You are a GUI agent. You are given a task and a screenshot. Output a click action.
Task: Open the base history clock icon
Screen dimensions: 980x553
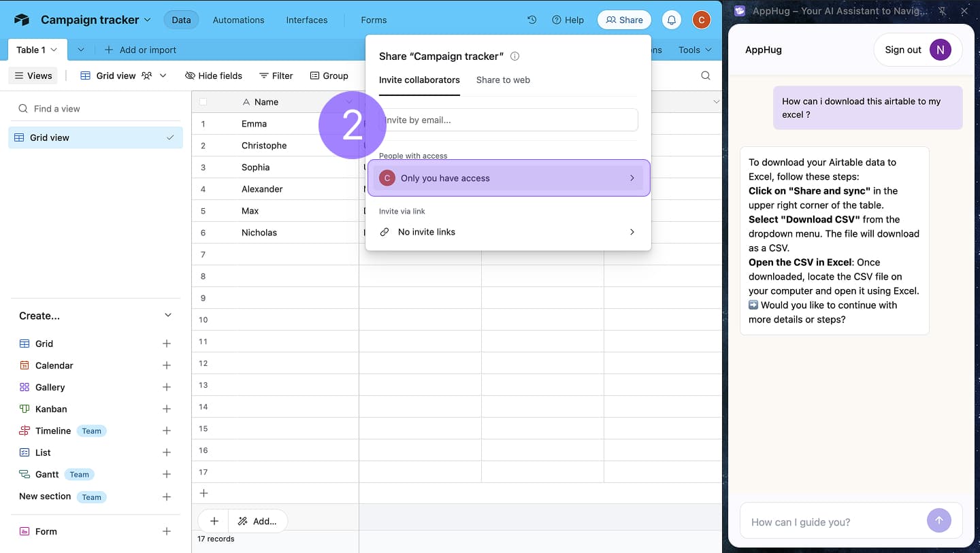pos(532,20)
